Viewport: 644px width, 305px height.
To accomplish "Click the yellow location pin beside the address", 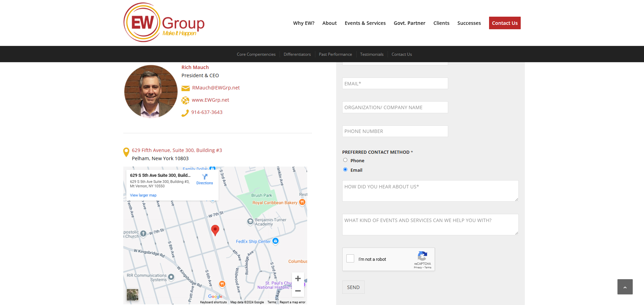I will [x=126, y=152].
